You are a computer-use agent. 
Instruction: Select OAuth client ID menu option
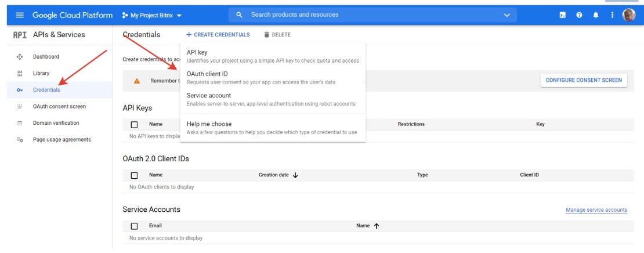click(207, 74)
